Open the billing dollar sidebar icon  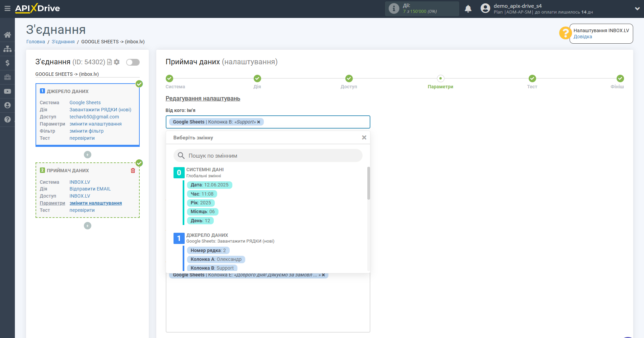7,63
